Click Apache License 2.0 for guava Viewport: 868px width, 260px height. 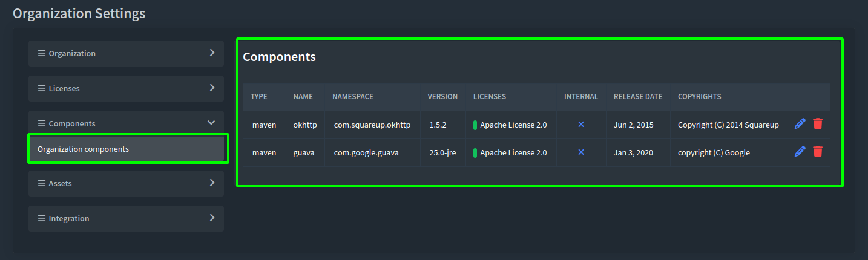coord(513,153)
